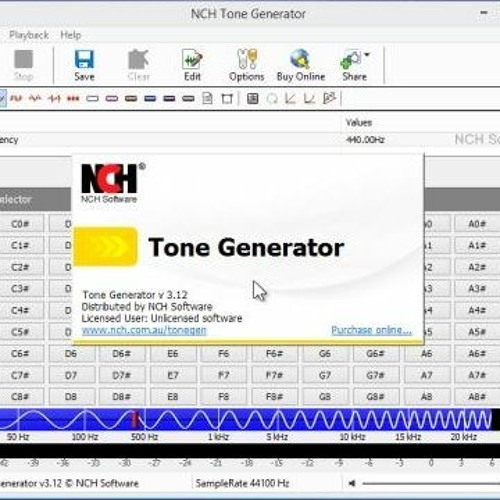Open the Playback menu
Viewport: 500px width, 500px height.
29,35
